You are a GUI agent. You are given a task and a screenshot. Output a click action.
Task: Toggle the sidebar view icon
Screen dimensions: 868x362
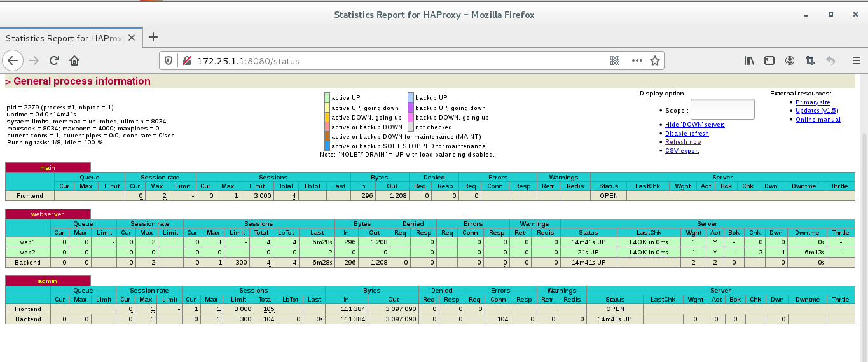(769, 60)
